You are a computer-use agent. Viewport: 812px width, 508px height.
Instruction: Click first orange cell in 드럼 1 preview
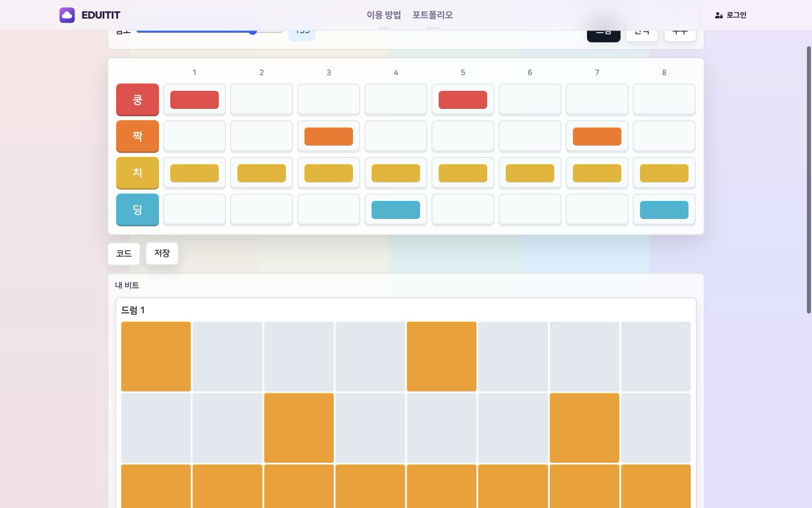point(156,357)
